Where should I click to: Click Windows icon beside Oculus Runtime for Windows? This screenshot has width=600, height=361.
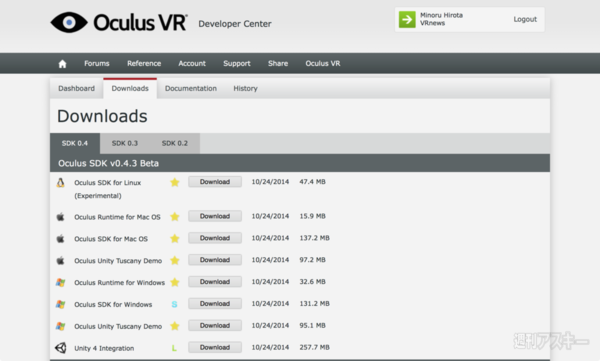pyautogui.click(x=60, y=283)
